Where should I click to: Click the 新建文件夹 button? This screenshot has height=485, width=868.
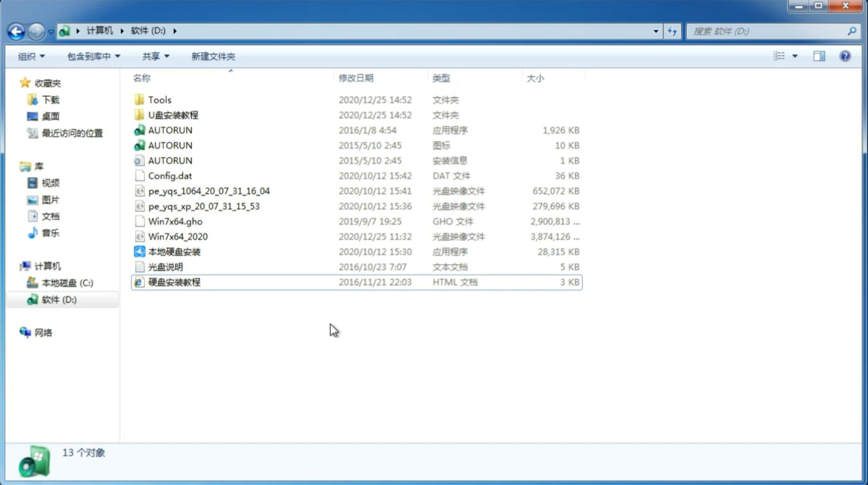click(213, 56)
